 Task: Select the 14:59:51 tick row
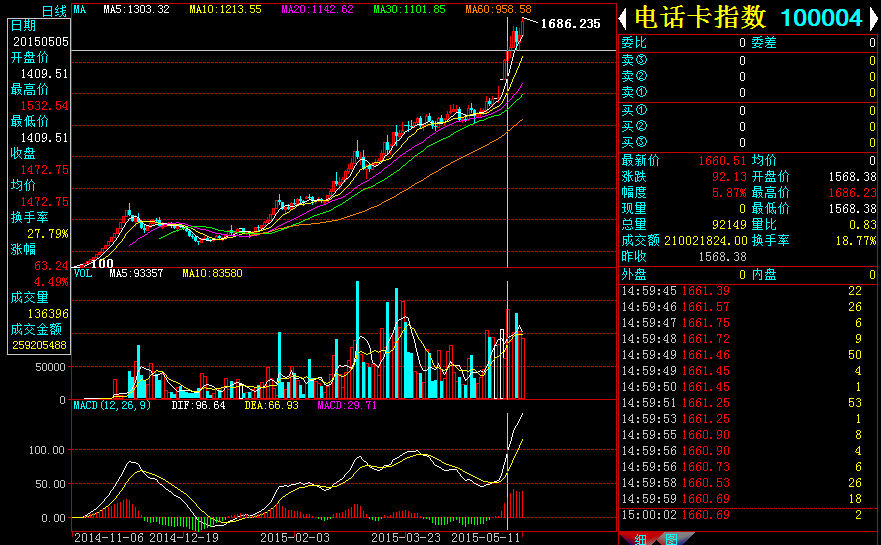[x=748, y=403]
